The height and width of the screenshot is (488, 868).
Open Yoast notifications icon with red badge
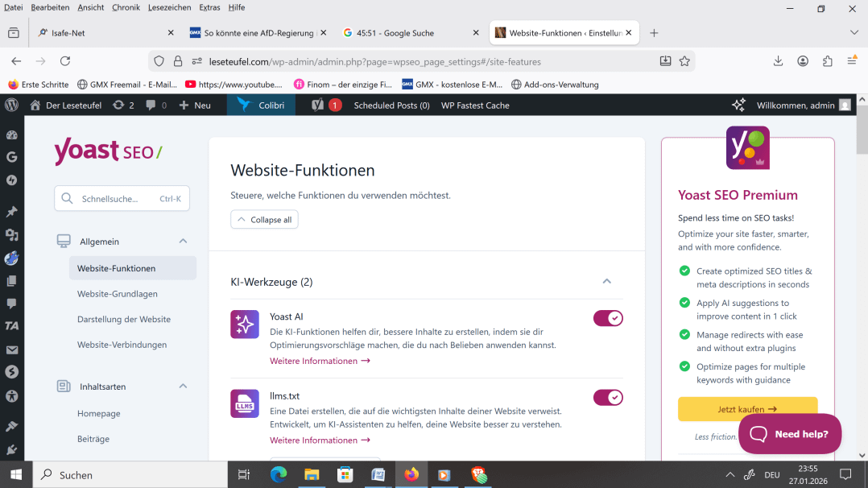click(x=326, y=105)
